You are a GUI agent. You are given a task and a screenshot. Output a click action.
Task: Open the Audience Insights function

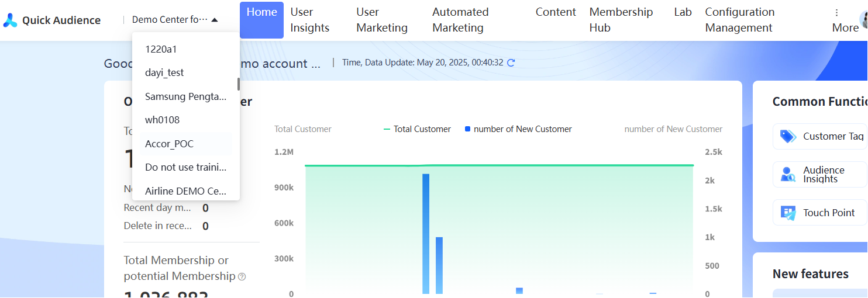(820, 174)
